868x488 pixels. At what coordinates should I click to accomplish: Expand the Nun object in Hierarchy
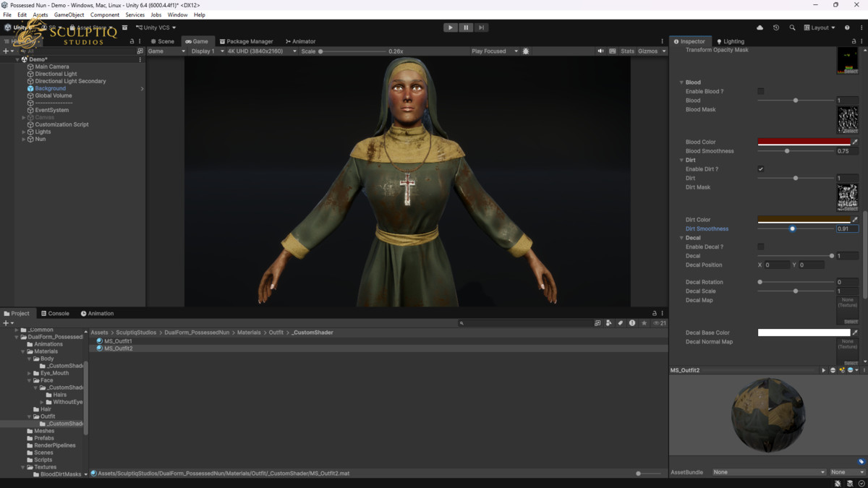pyautogui.click(x=24, y=139)
